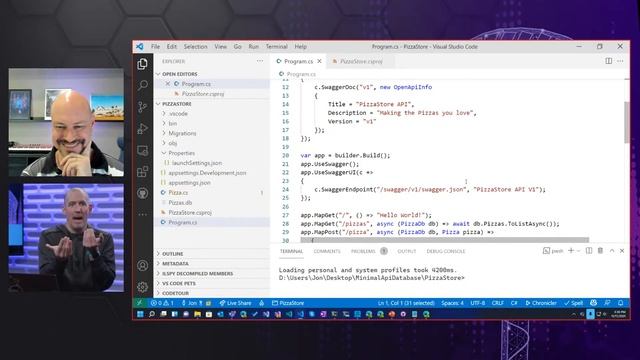Open Explorer views and more actions menu

coord(260,61)
